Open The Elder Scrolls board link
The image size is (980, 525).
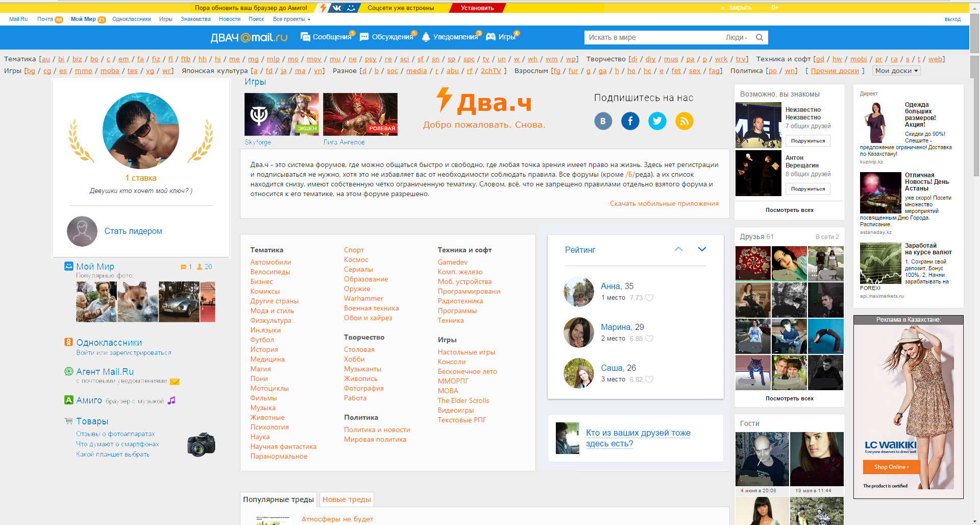click(x=463, y=400)
